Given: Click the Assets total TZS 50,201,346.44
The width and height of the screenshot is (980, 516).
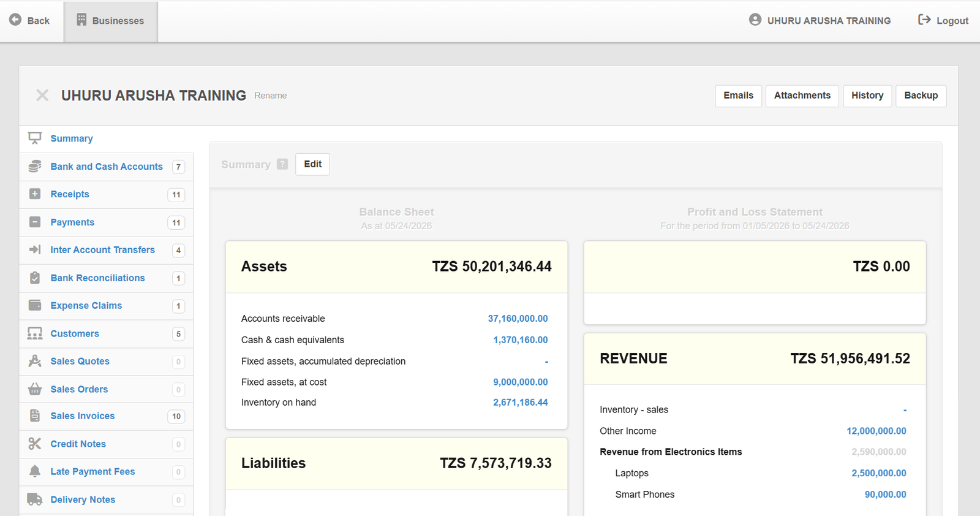Looking at the screenshot, I should (x=492, y=267).
